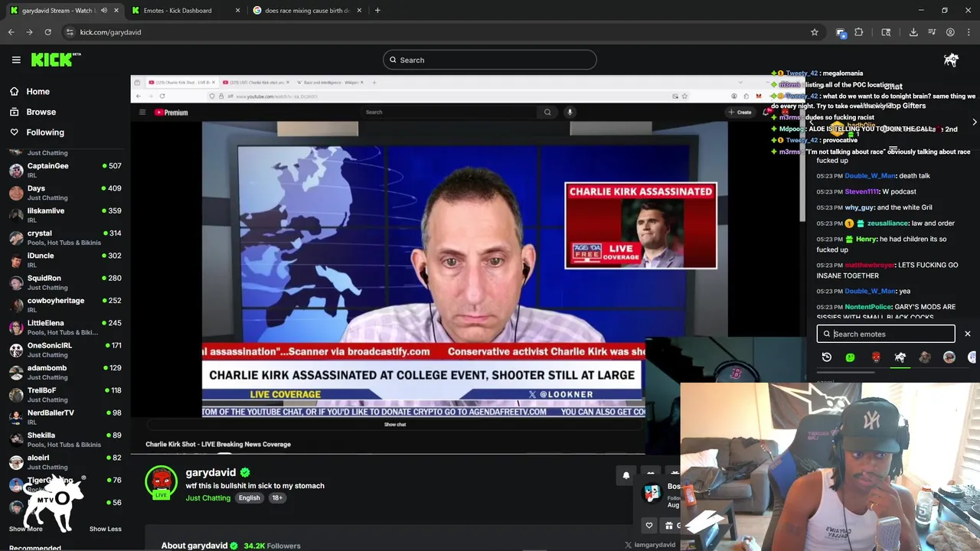Screen dimensions: 980x551
Task: Select the recent emotes clock tab
Action: click(826, 357)
